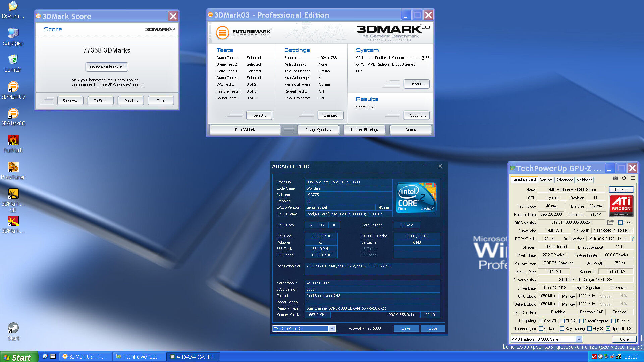Switch to TechPowerUp taskbar button
The height and width of the screenshot is (362, 644).
[x=139, y=357]
